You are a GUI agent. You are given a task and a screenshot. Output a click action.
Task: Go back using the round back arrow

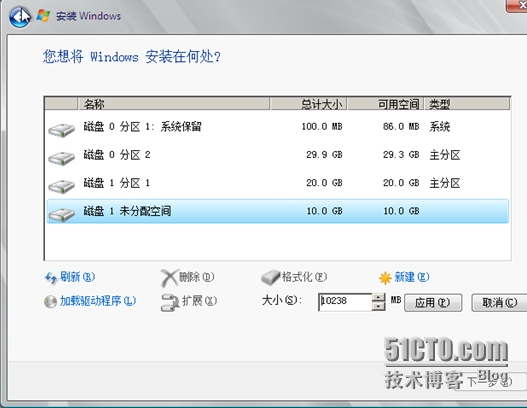point(20,16)
